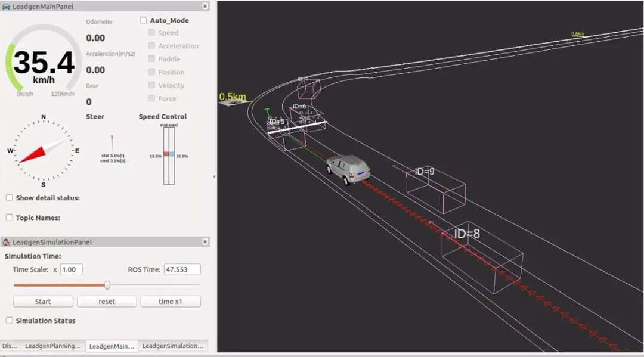This screenshot has height=357, width=644.
Task: Switch to the LeadgenPlanning tab
Action: tap(54, 346)
